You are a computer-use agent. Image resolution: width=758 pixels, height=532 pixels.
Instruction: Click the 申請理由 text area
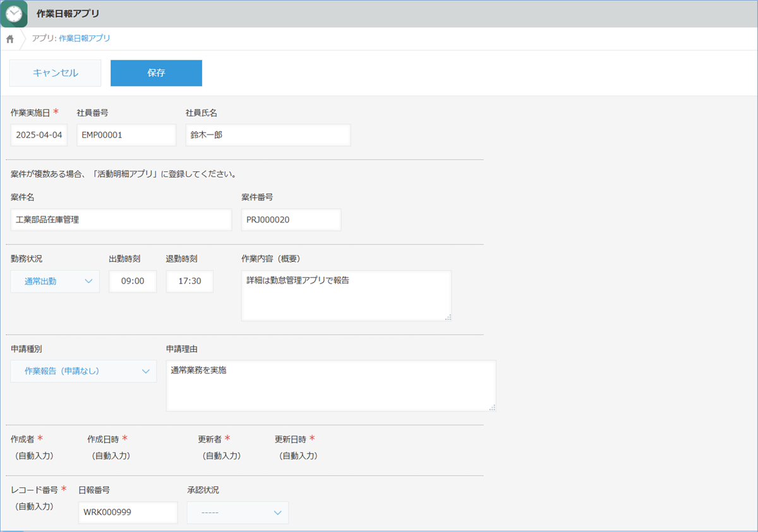coord(330,385)
